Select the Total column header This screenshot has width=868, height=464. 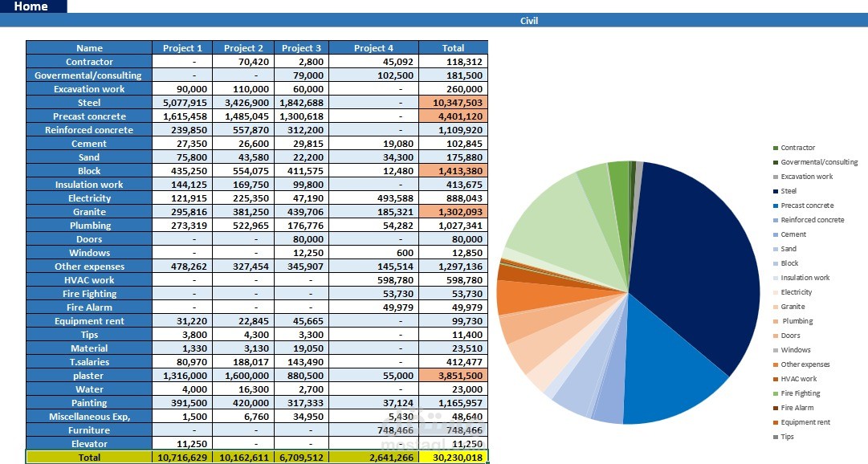coord(453,47)
